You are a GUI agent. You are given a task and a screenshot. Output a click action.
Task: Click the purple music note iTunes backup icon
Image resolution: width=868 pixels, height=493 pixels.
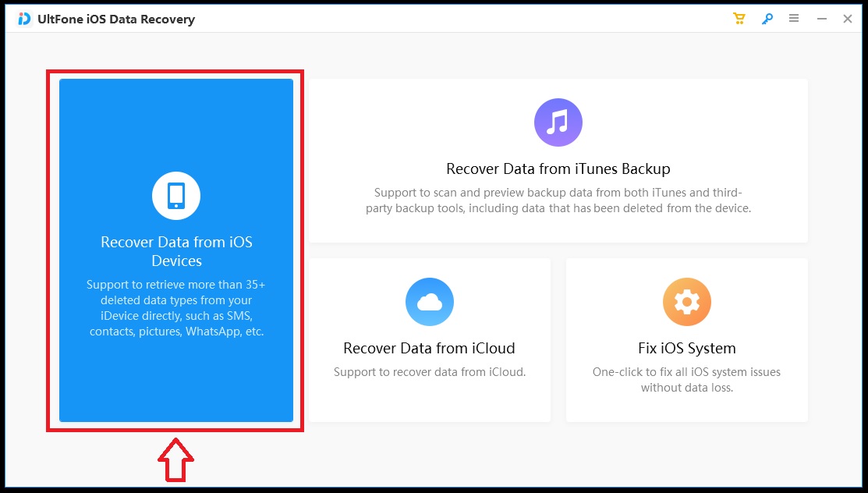coord(558,122)
